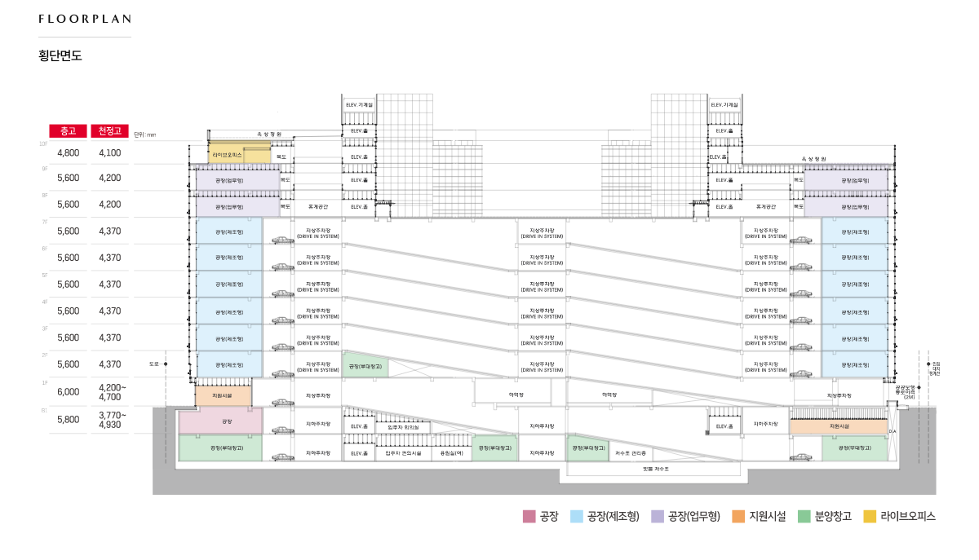The height and width of the screenshot is (560, 979).
Task: Click the 용원실(여) room
Action: click(x=452, y=453)
